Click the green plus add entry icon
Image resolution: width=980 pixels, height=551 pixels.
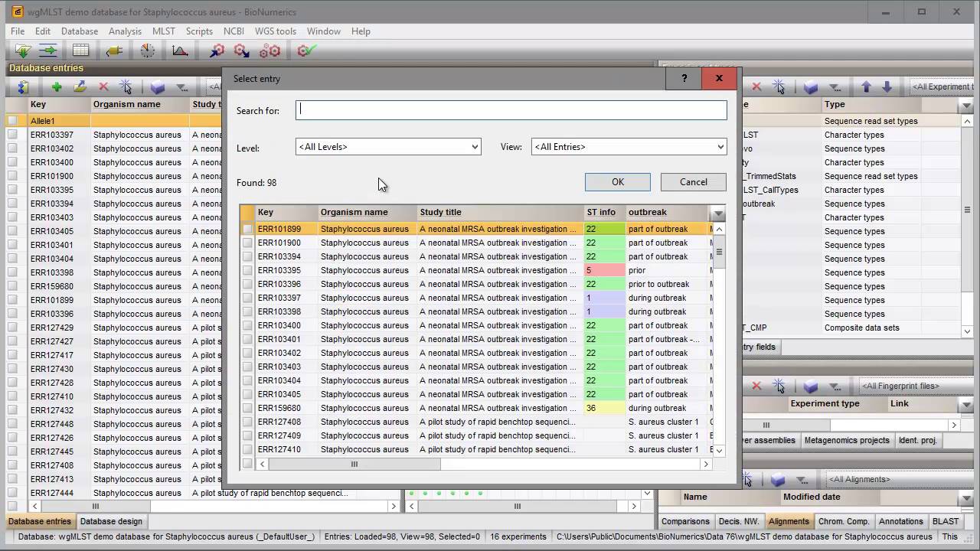pyautogui.click(x=57, y=87)
